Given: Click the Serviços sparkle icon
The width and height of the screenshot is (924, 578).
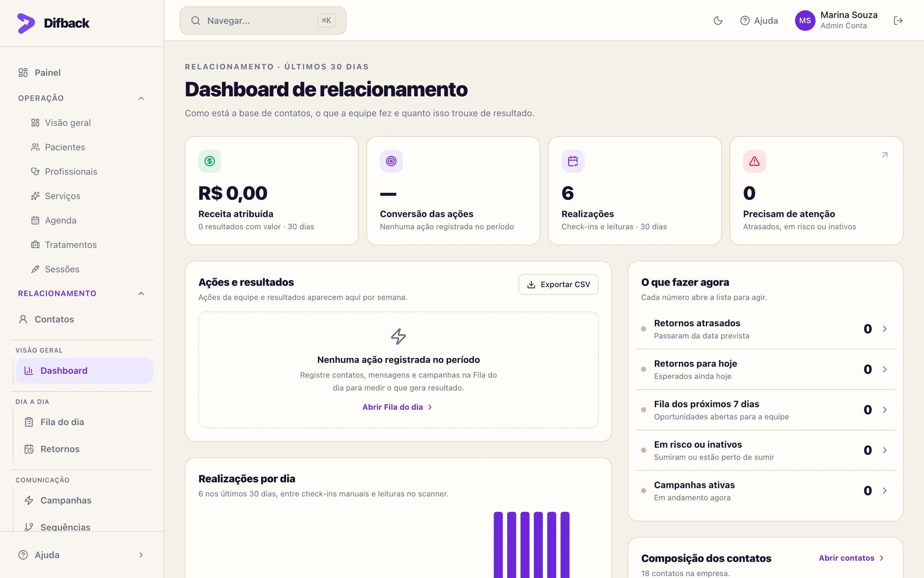Looking at the screenshot, I should click(x=35, y=196).
